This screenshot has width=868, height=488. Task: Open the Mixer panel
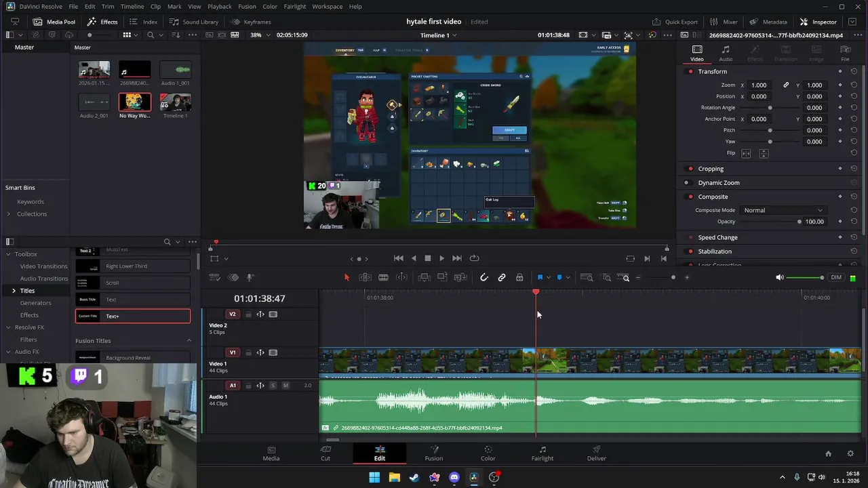[x=724, y=22]
